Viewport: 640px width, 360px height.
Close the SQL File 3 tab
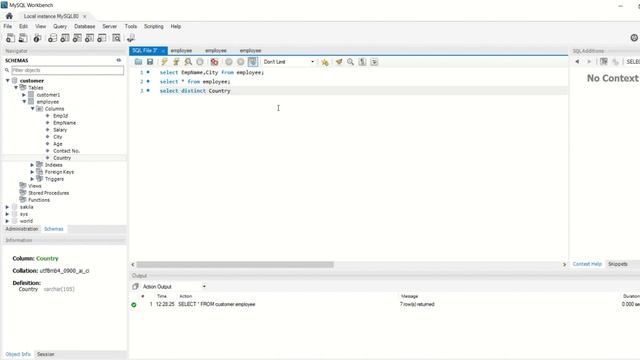click(163, 51)
